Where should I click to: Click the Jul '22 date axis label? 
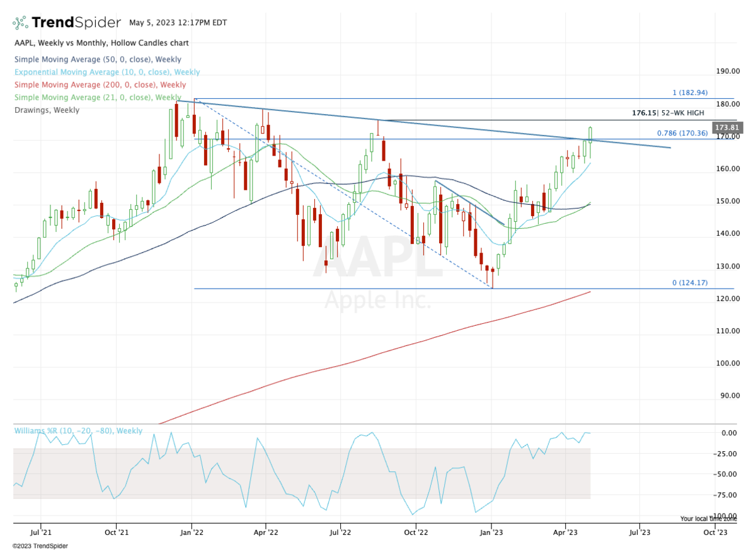click(341, 532)
